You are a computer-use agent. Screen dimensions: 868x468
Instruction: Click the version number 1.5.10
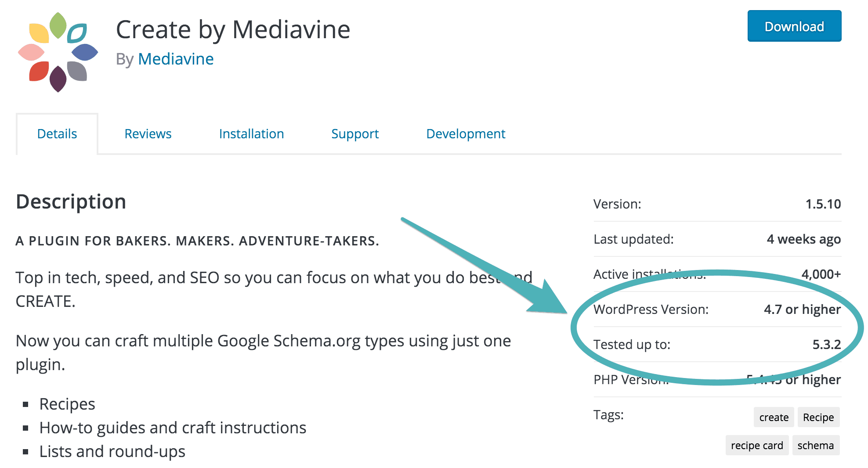click(823, 204)
